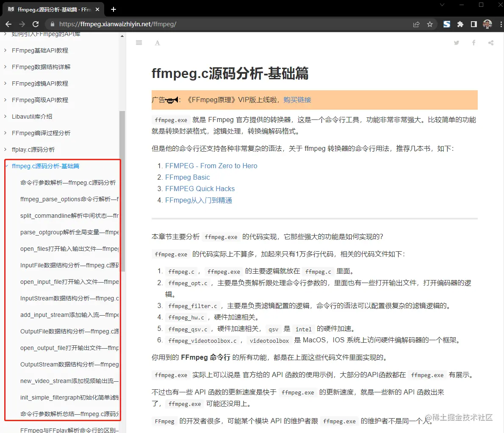Open the user profile avatar
The image size is (504, 433).
(487, 24)
